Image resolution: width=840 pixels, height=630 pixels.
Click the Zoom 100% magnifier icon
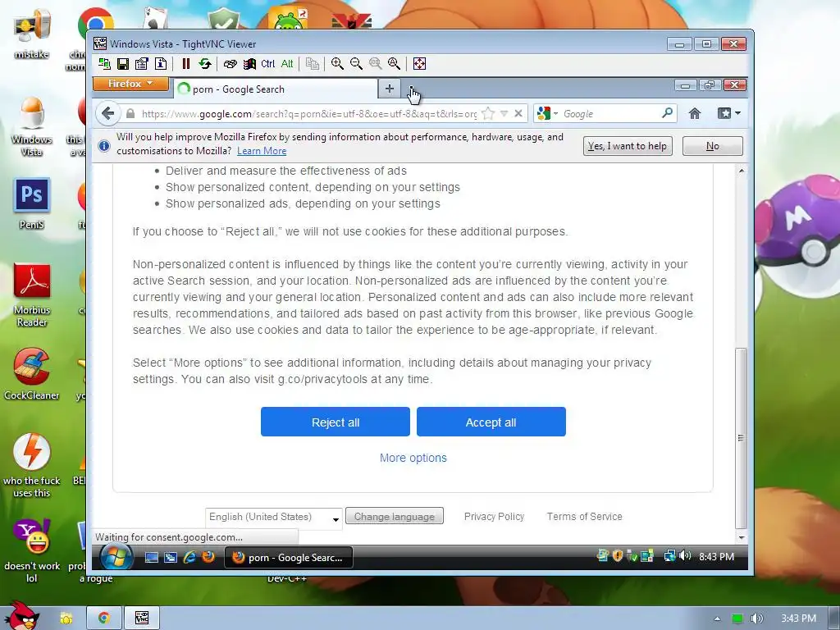[x=375, y=64]
